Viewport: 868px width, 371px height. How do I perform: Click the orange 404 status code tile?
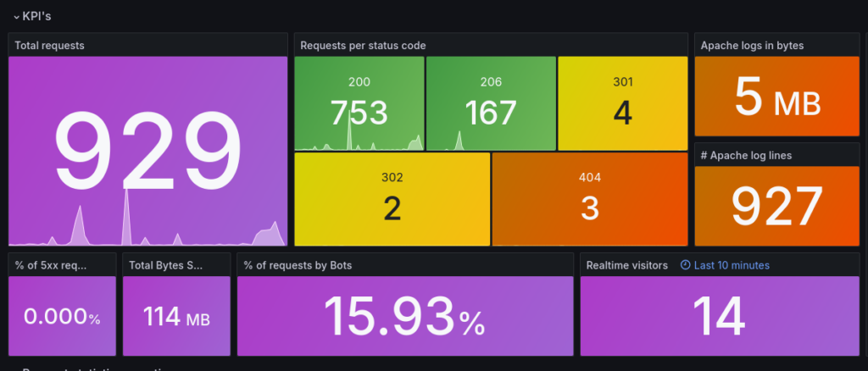pyautogui.click(x=589, y=199)
